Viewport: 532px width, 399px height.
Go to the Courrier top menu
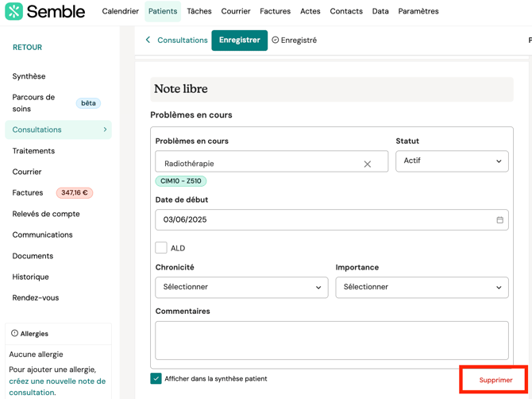pos(236,11)
